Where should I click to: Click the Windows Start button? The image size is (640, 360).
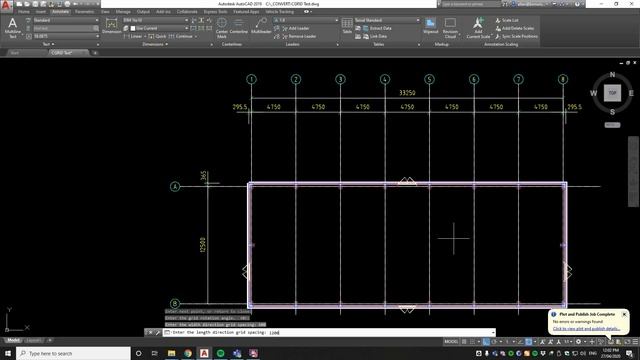(x=7, y=353)
